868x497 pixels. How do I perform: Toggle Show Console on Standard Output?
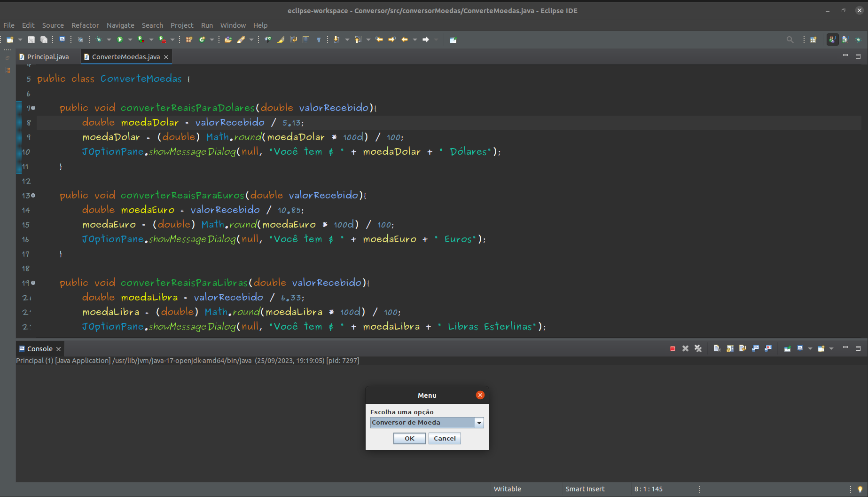tap(755, 348)
